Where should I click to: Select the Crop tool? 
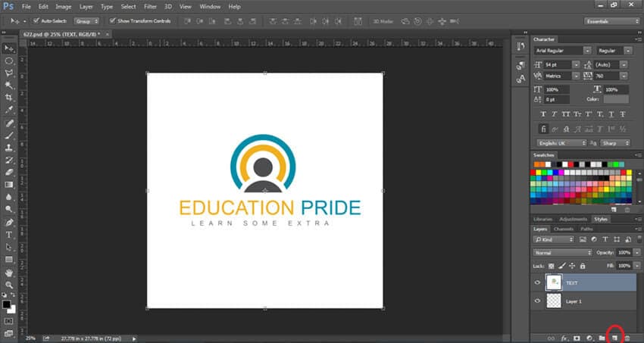click(x=8, y=97)
